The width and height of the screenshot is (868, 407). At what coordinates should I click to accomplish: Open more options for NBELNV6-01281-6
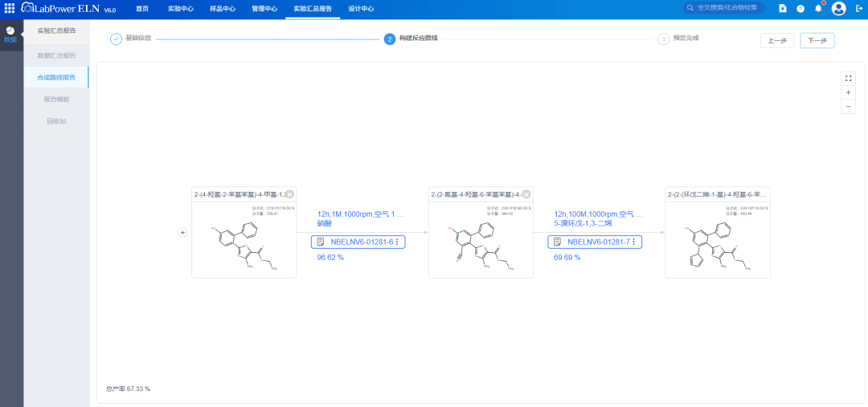click(397, 242)
